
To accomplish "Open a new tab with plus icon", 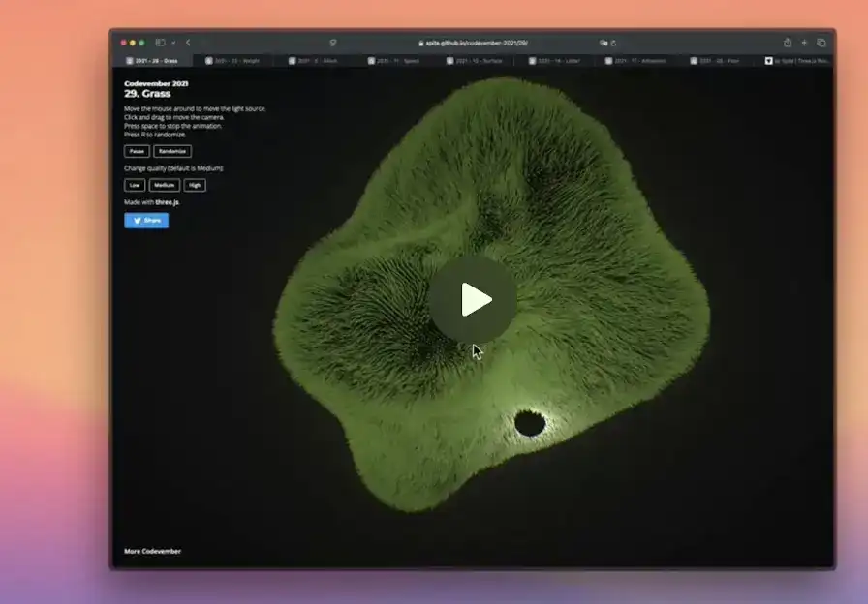I will point(804,43).
